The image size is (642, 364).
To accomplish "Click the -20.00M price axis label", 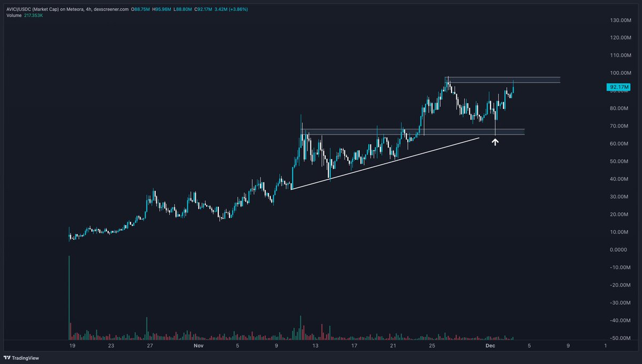I will coord(621,285).
